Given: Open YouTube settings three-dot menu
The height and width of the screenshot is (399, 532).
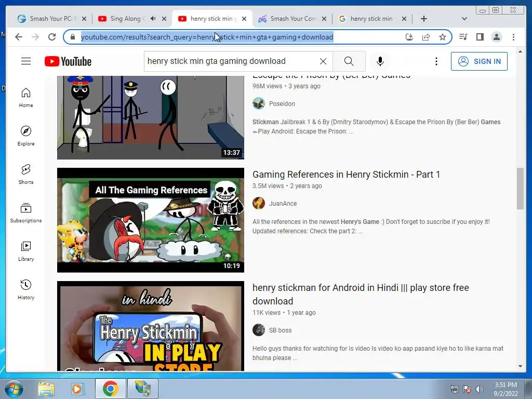Looking at the screenshot, I should click(436, 61).
